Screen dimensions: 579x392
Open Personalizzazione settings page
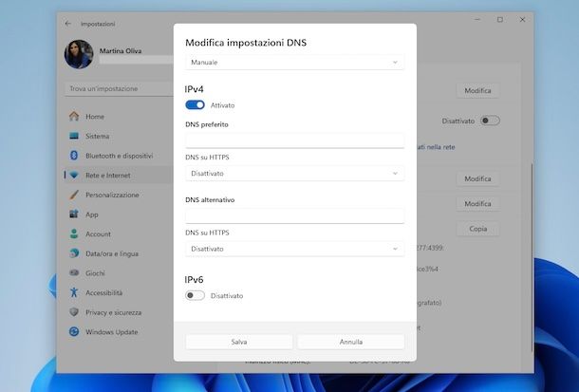(118, 195)
